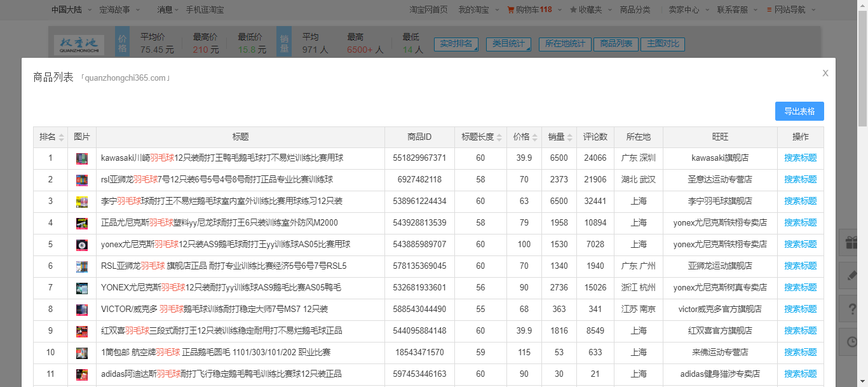
Task: Click the kawasaki旗舰店 seller name
Action: 720,158
